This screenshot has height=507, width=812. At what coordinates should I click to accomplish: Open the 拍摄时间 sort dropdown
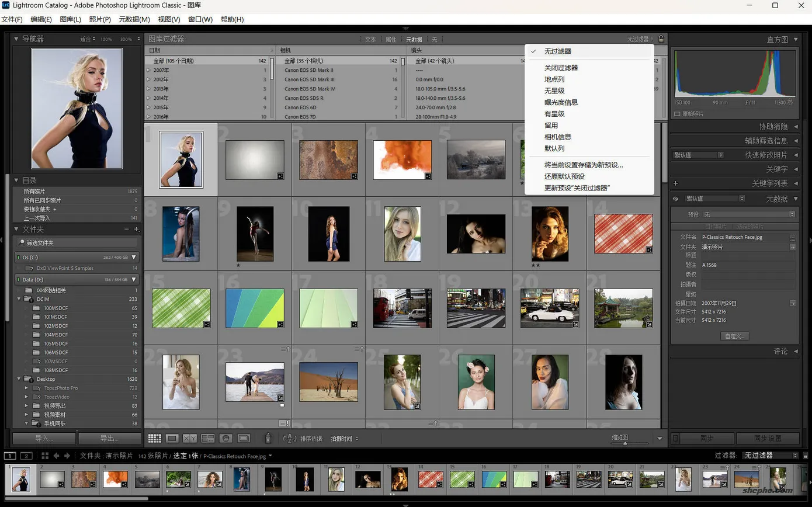[345, 439]
